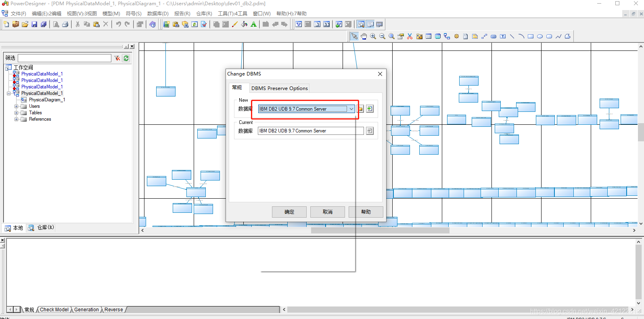Select the Reference palette tool
Image resolution: width=644 pixels, height=319 pixels.
point(447,36)
